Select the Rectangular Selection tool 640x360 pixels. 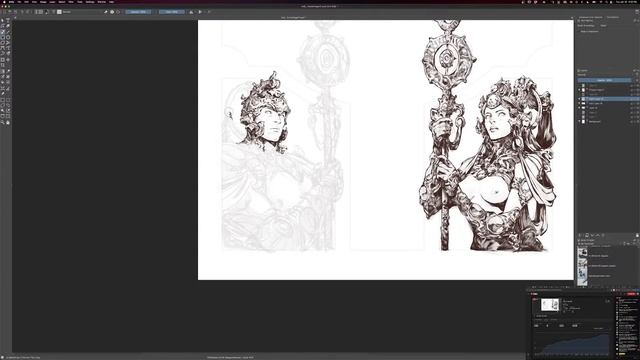click(x=3, y=99)
